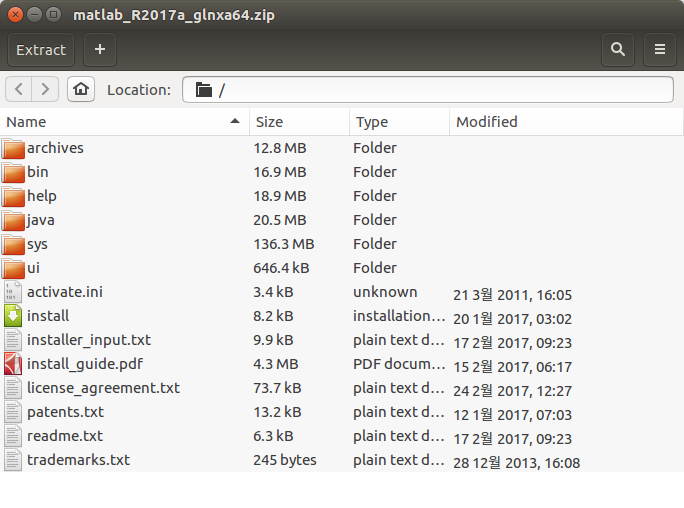The image size is (684, 508).
Task: Click the patents.txt document icon
Action: click(13, 412)
